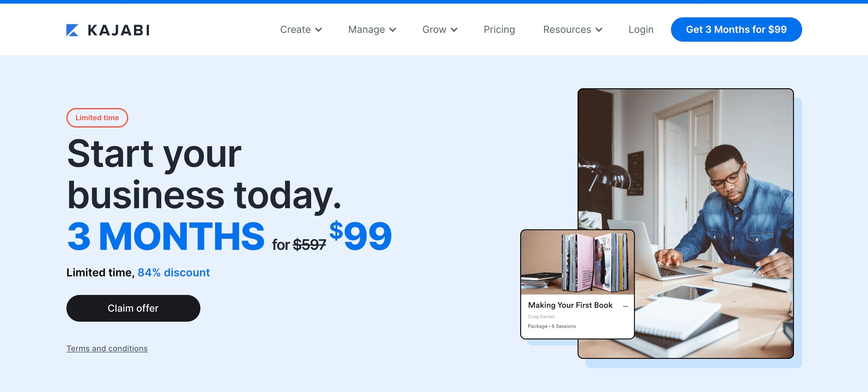Go to the Pricing page

[x=499, y=30]
